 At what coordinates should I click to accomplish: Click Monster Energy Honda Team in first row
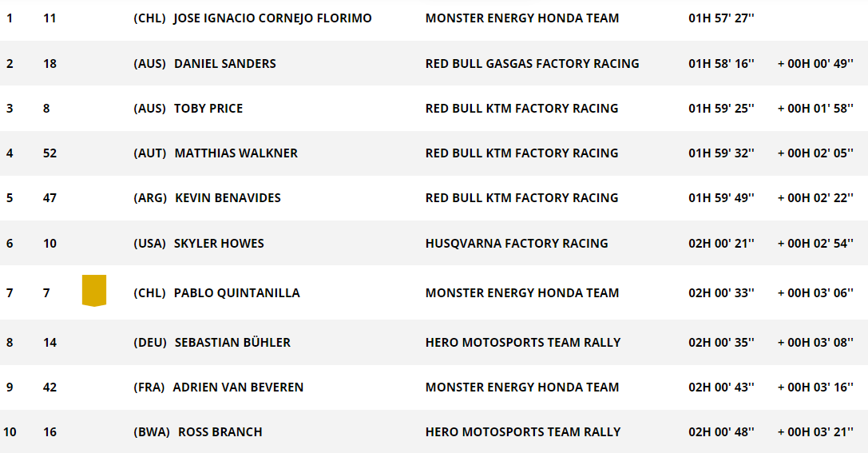pyautogui.click(x=522, y=18)
